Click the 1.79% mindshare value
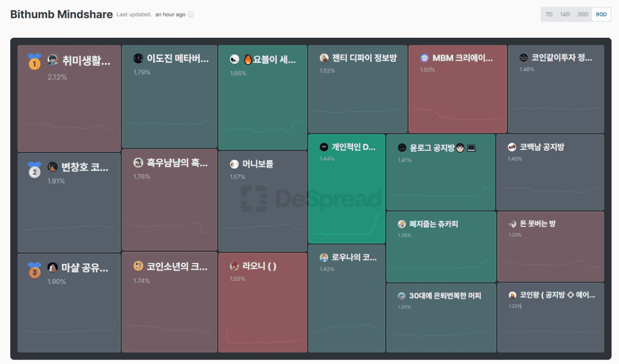The height and width of the screenshot is (364, 619). click(142, 73)
